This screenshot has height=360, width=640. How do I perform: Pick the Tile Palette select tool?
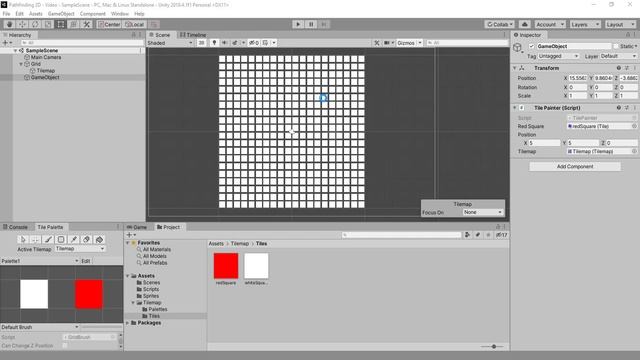click(x=23, y=240)
